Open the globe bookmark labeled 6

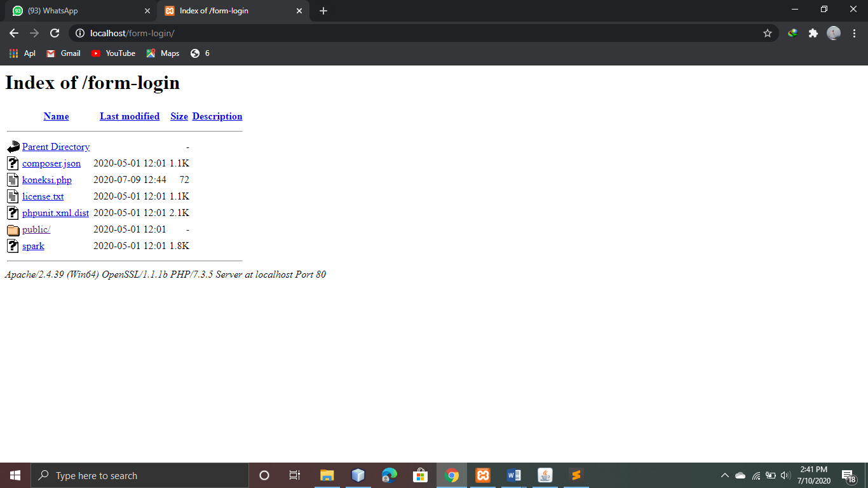point(200,53)
